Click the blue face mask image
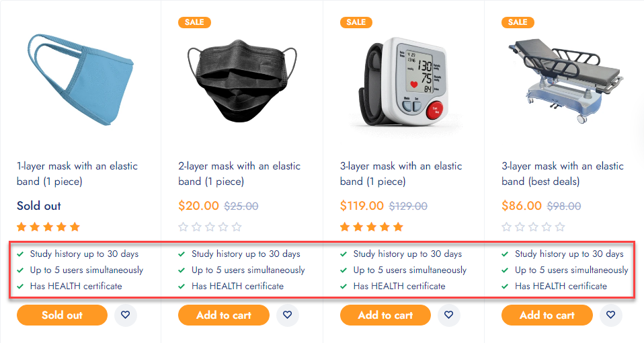644x343 pixels. [80, 80]
